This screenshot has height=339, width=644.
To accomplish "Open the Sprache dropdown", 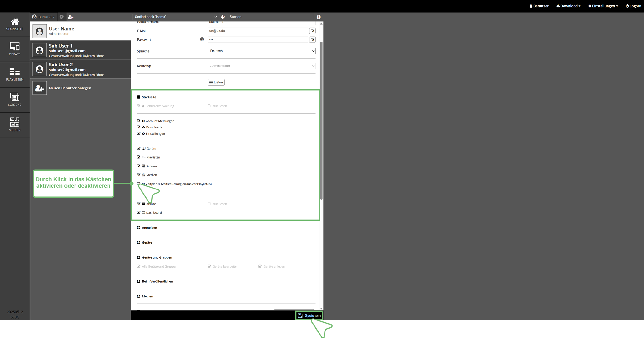I will pos(261,51).
